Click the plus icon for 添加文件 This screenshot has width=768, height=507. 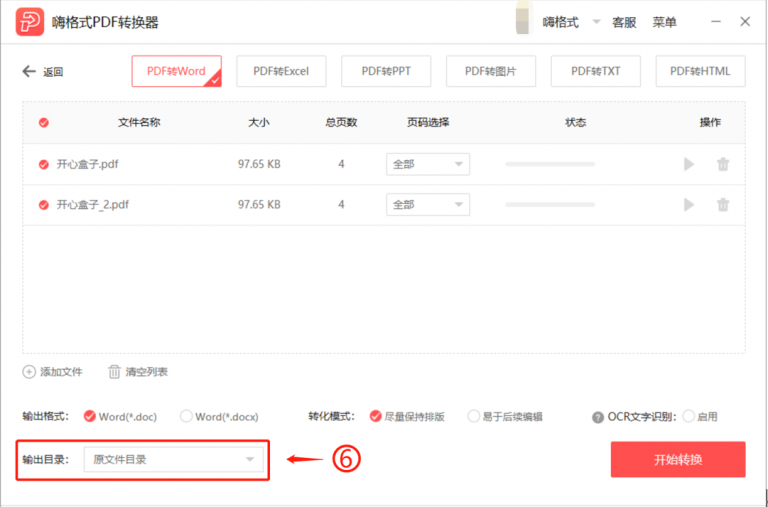click(x=29, y=372)
